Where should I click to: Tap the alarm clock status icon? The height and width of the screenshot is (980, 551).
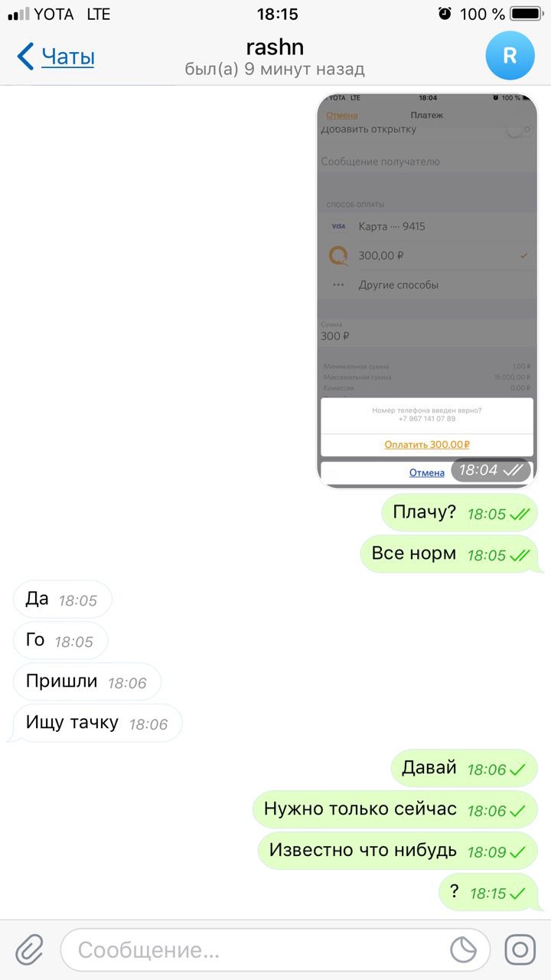pos(445,14)
